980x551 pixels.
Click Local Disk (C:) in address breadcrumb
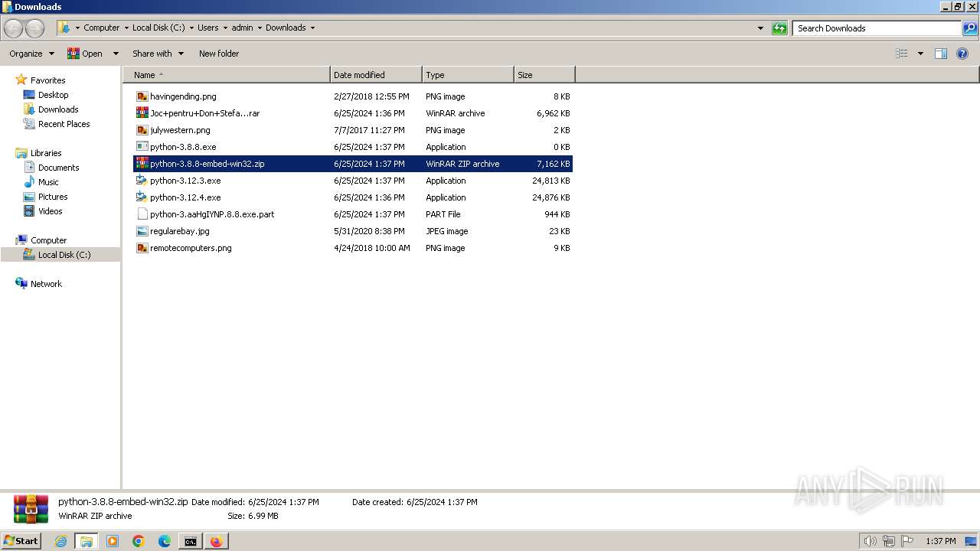tap(158, 28)
